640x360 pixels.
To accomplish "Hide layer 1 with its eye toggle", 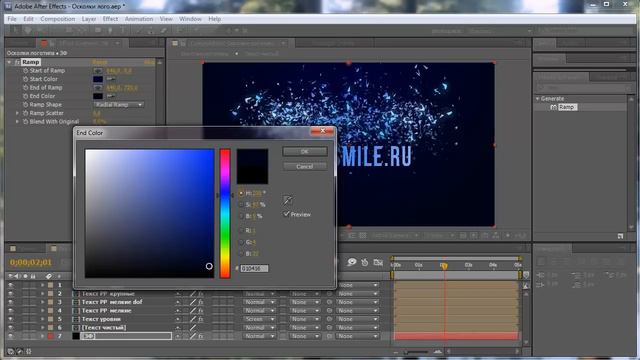I will click(11, 285).
